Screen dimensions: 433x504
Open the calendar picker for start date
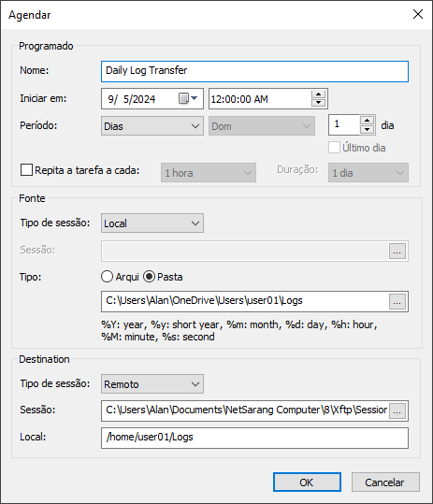188,98
